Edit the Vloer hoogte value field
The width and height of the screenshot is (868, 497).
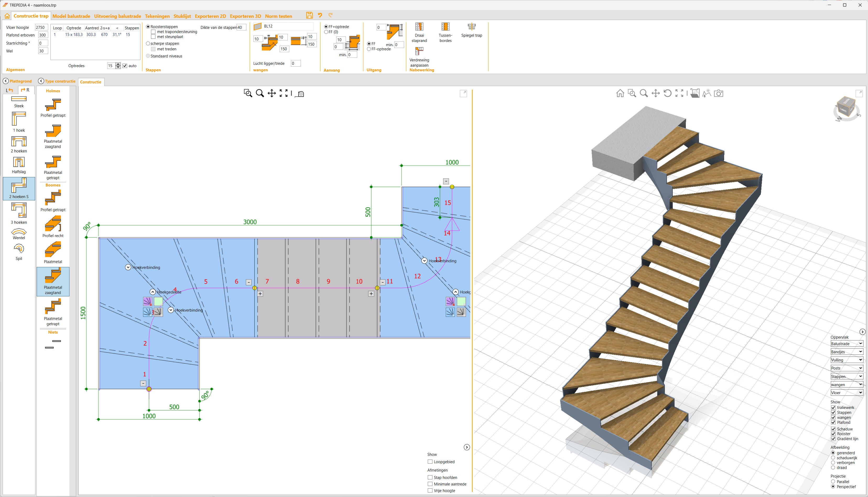41,27
